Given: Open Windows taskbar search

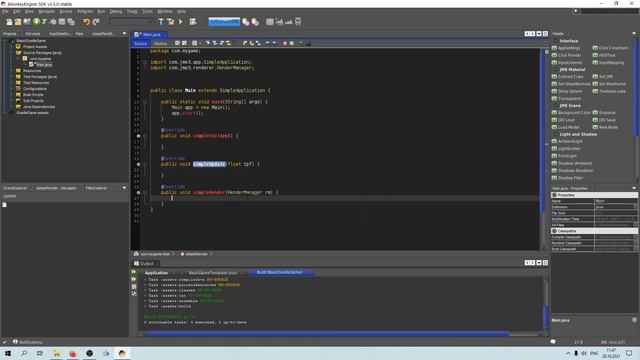Looking at the screenshot, I should (x=24, y=353).
